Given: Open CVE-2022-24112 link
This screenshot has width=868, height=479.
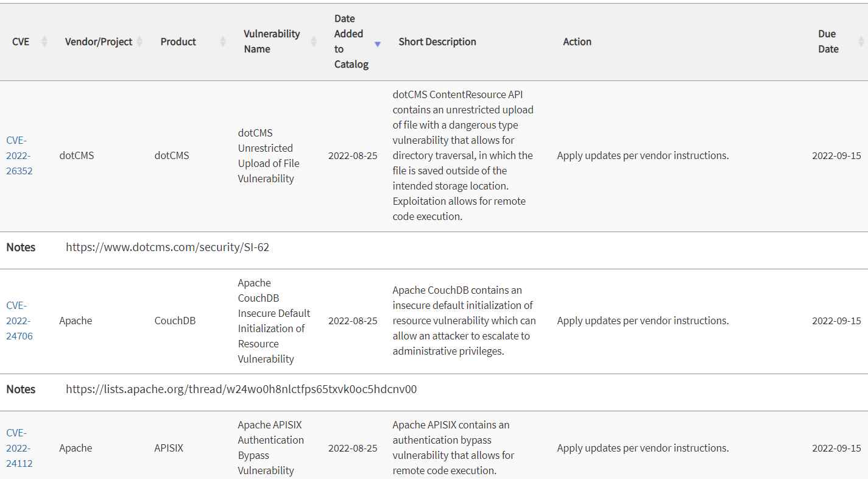Looking at the screenshot, I should click(x=19, y=448).
